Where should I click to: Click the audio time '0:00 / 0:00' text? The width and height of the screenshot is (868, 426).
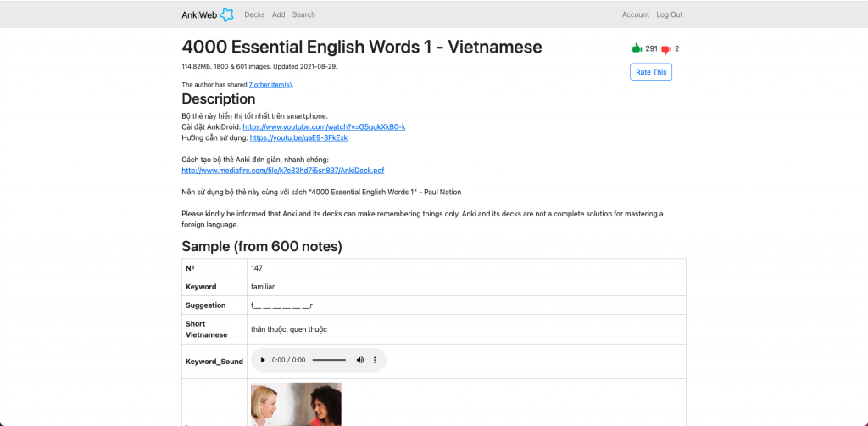tap(289, 360)
